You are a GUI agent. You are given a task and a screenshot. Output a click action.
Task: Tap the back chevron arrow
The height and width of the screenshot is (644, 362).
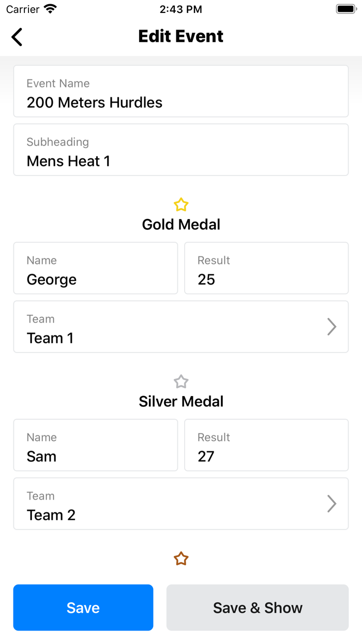(16, 37)
